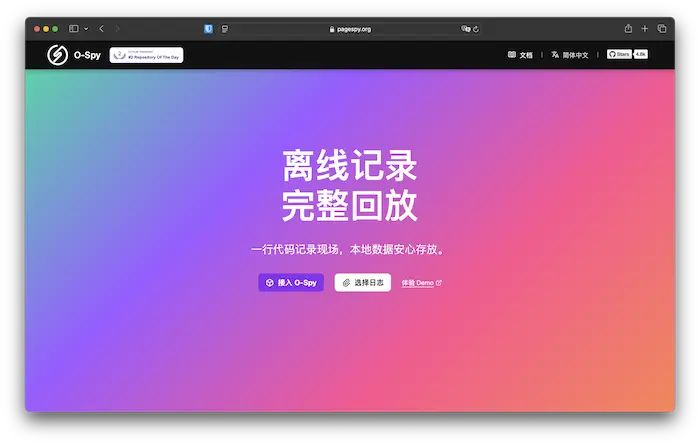700x445 pixels.
Task: Click the Bitwarden shield extension icon
Action: [208, 29]
